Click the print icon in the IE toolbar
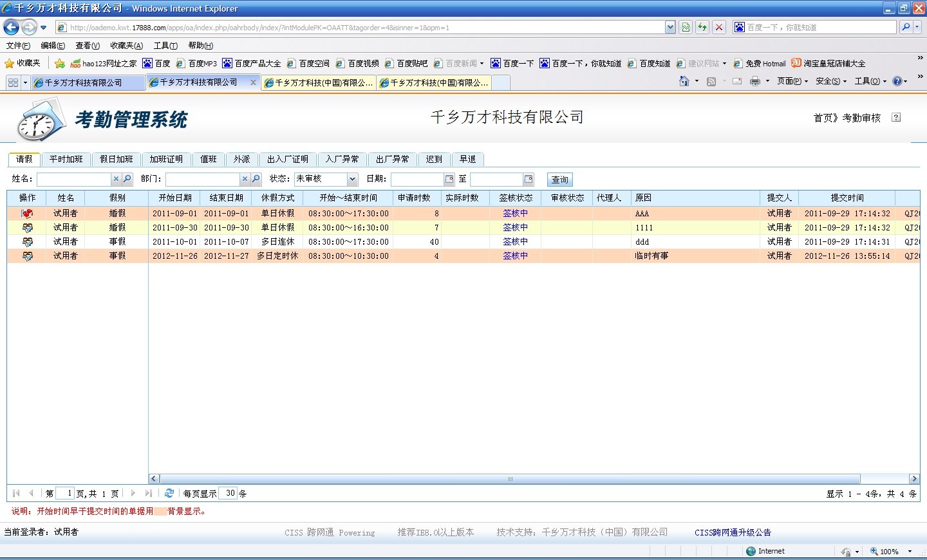 (755, 81)
